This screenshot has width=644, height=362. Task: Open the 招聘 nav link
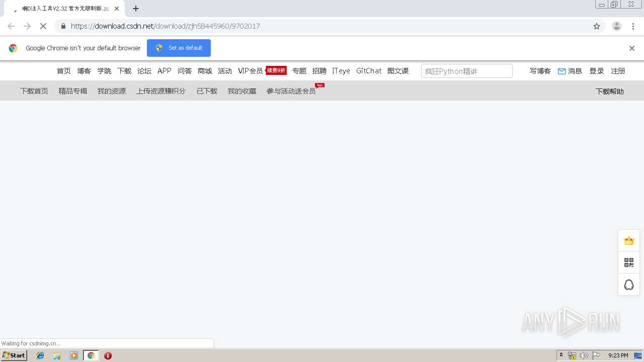pos(319,71)
